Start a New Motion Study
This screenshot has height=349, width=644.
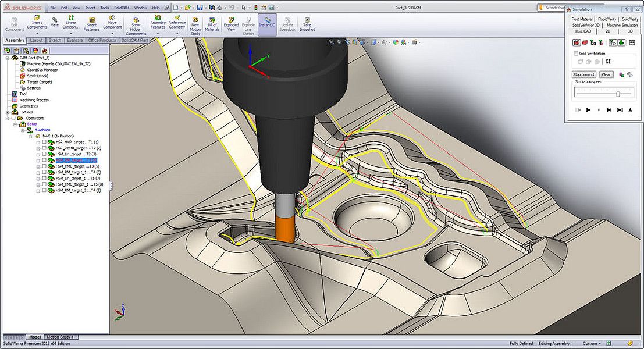195,26
